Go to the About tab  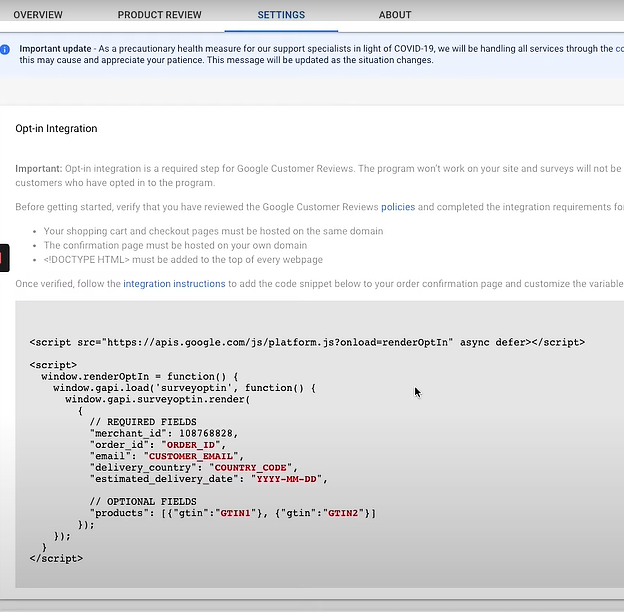tap(395, 15)
